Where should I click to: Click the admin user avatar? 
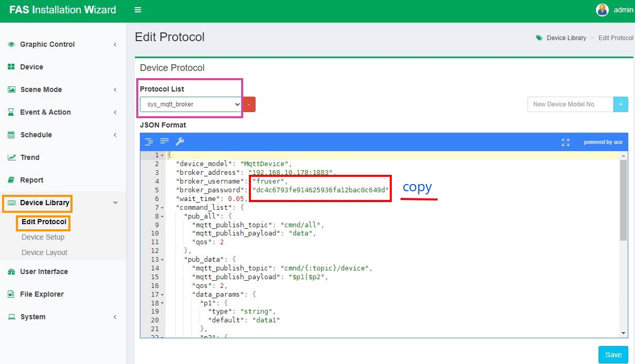click(602, 10)
